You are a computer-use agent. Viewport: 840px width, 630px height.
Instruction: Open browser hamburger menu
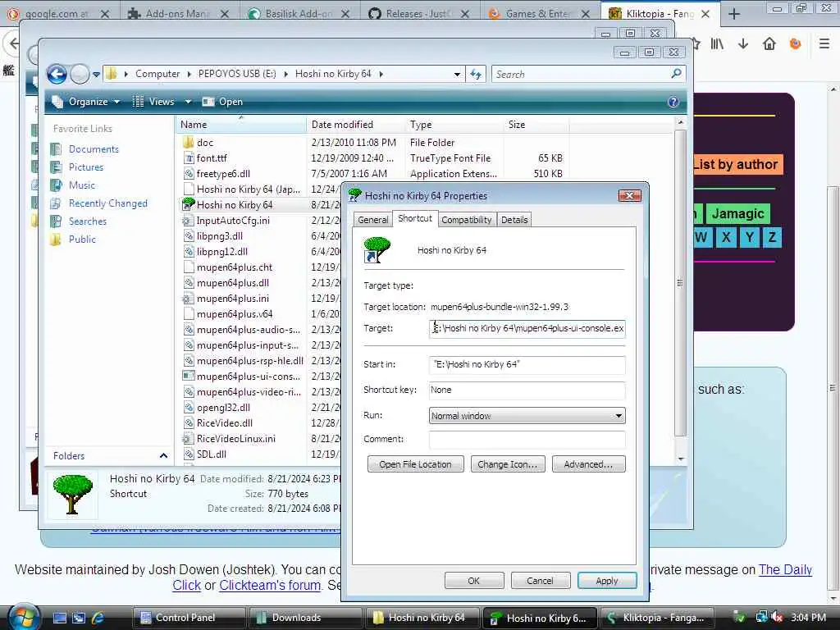tap(824, 44)
